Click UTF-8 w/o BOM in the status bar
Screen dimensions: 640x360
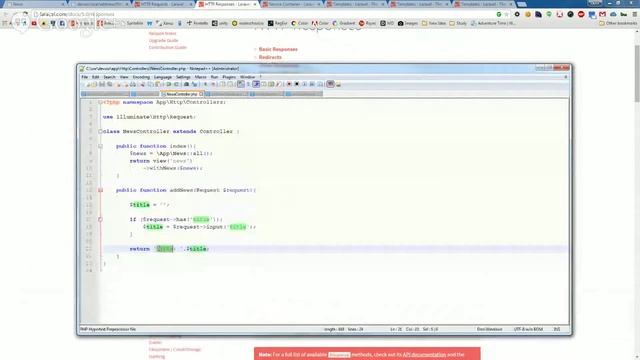tap(528, 329)
